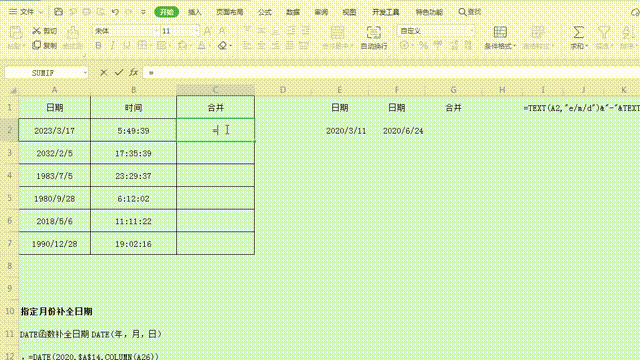Viewport: 640px width, 360px height.
Task: Click the Conditional Formatting (条件格式) icon
Action: point(500,32)
